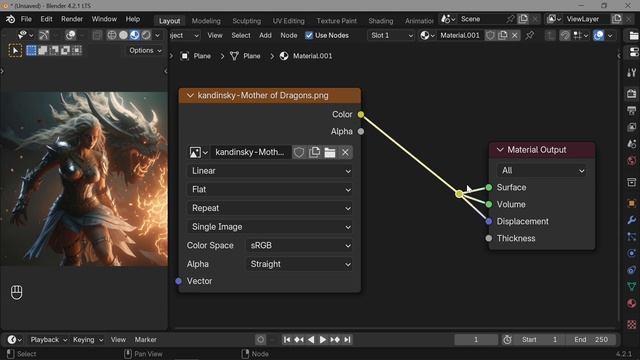Choose invert selection mode

65,50
